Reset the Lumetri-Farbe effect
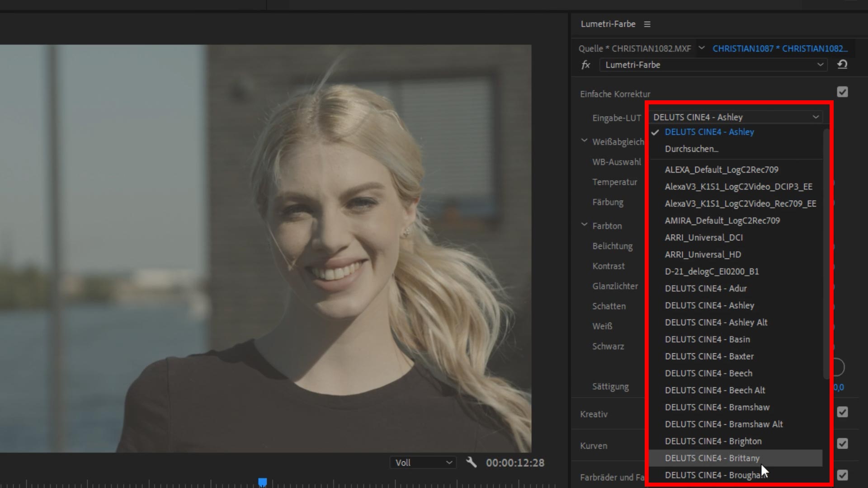868x488 pixels. tap(842, 65)
